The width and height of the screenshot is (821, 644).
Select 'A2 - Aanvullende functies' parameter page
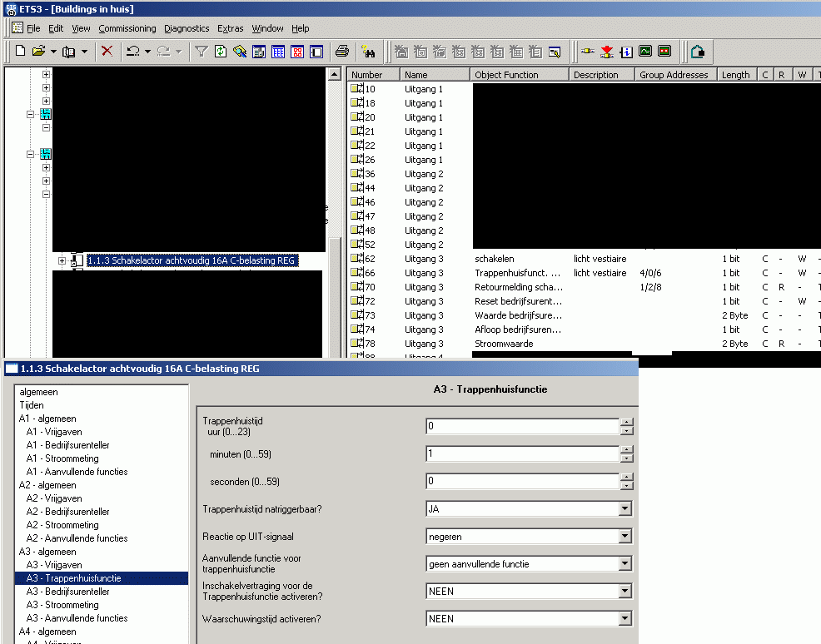coord(77,537)
